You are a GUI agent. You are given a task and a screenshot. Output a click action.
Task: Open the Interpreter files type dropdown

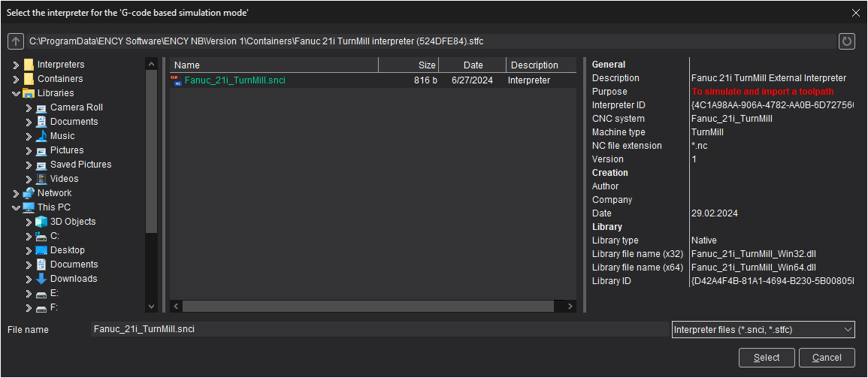pos(762,330)
